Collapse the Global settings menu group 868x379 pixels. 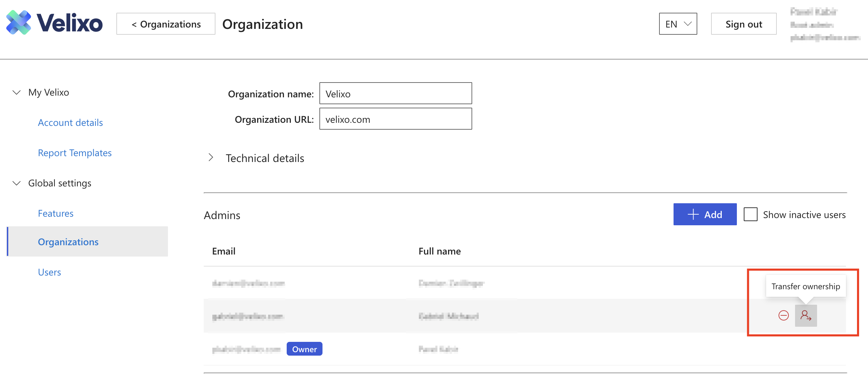(x=17, y=183)
